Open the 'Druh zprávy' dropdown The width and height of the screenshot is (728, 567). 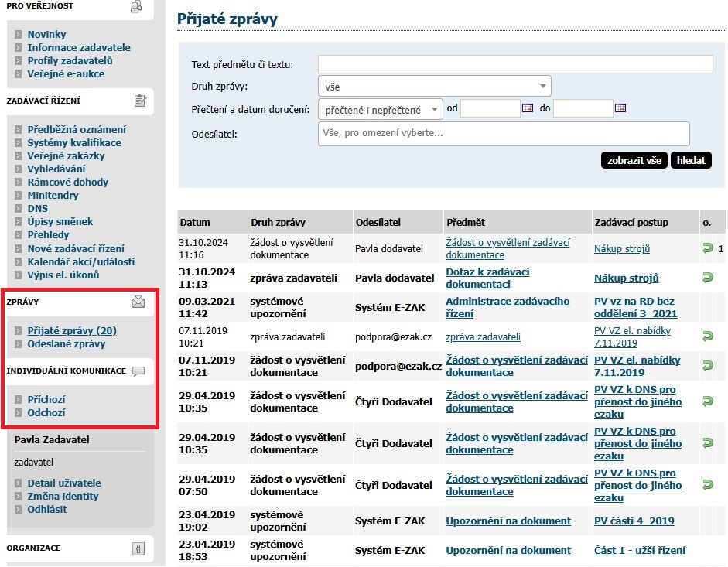coord(434,86)
